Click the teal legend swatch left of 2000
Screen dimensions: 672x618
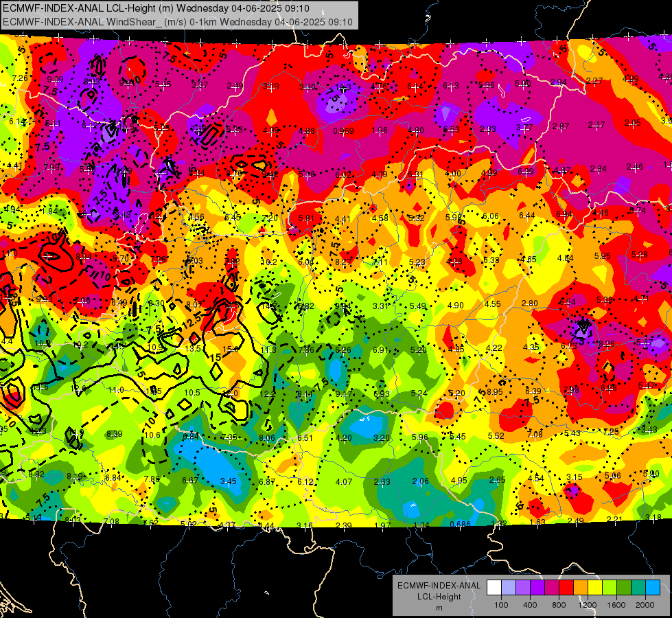[638, 588]
